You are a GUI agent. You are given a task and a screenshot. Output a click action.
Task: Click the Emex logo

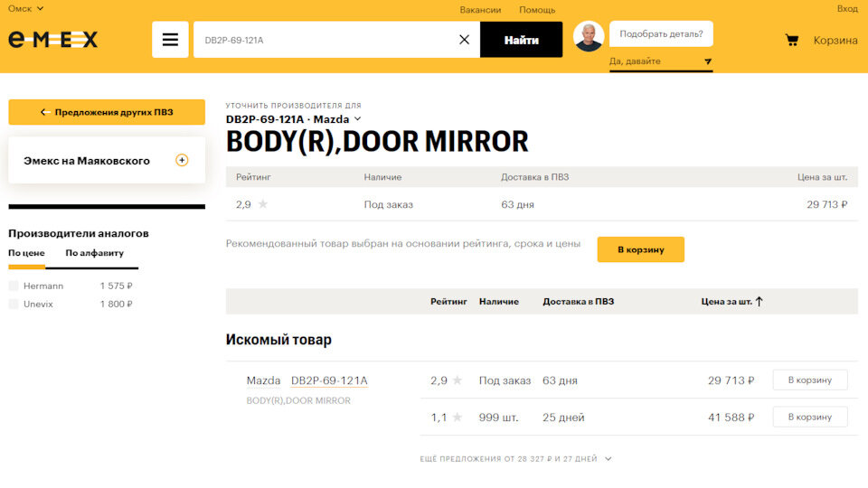tap(53, 40)
